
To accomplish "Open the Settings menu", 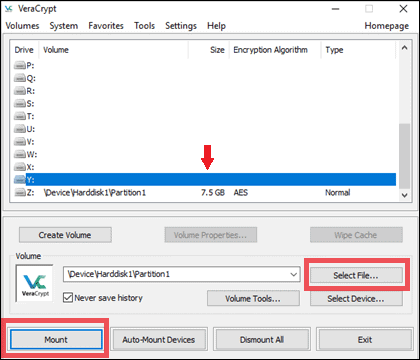I will pyautogui.click(x=181, y=26).
